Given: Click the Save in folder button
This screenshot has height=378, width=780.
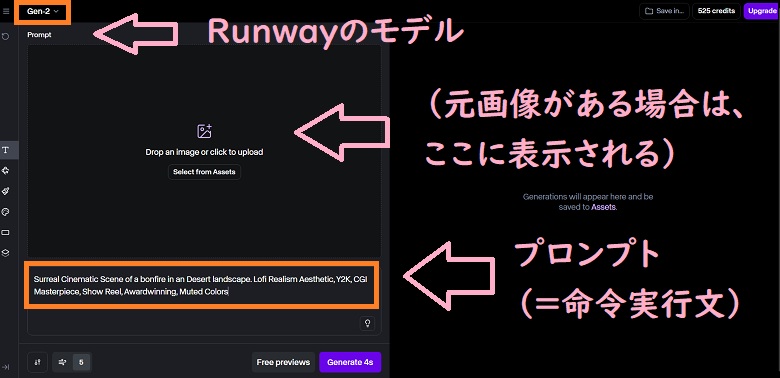Looking at the screenshot, I should pos(665,11).
